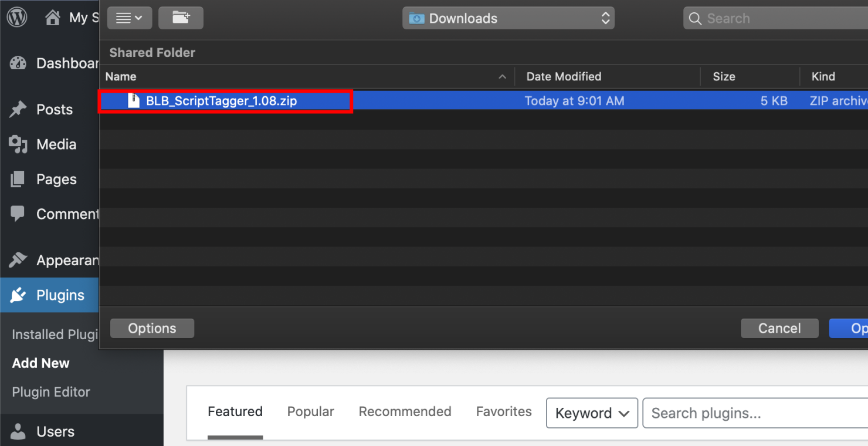Click the Users person icon
This screenshot has width=868, height=446.
18,432
